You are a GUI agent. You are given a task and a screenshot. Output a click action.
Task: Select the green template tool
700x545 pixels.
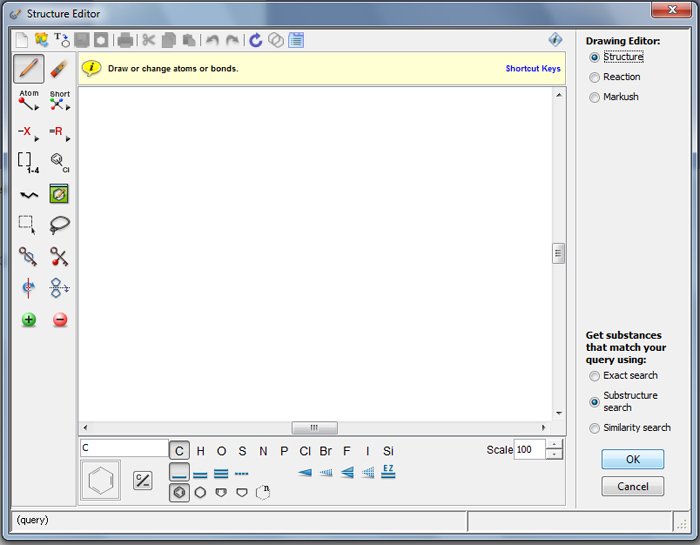pos(59,194)
